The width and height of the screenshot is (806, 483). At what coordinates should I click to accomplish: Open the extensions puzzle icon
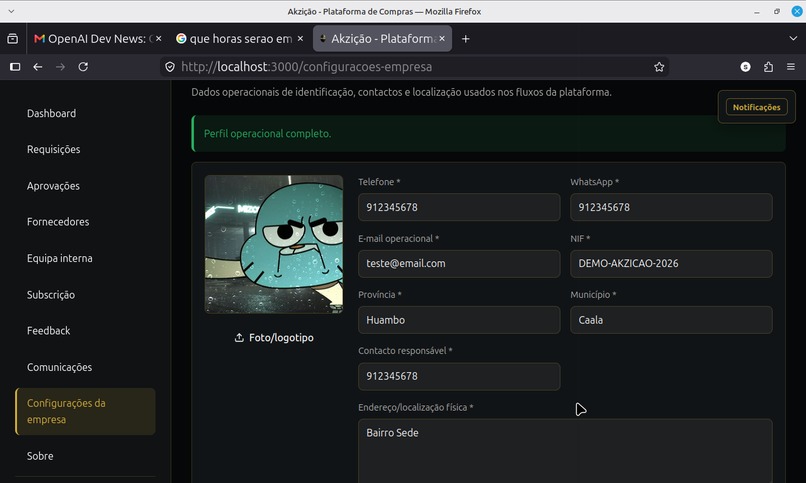coord(768,67)
